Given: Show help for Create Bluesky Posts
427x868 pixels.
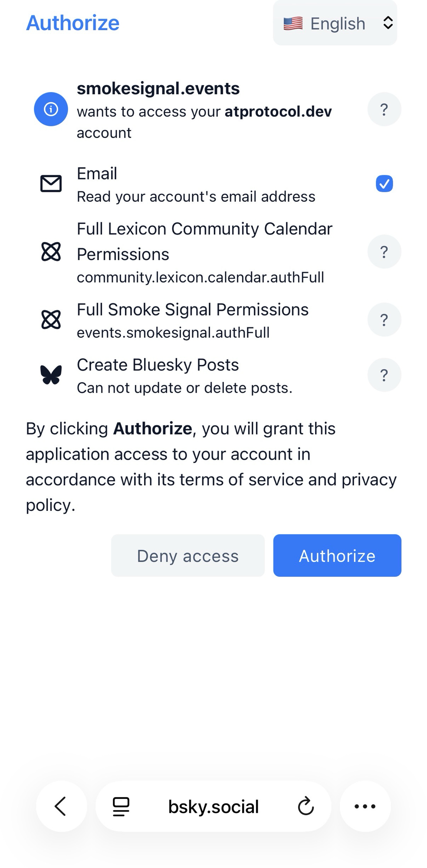Looking at the screenshot, I should coord(384,375).
